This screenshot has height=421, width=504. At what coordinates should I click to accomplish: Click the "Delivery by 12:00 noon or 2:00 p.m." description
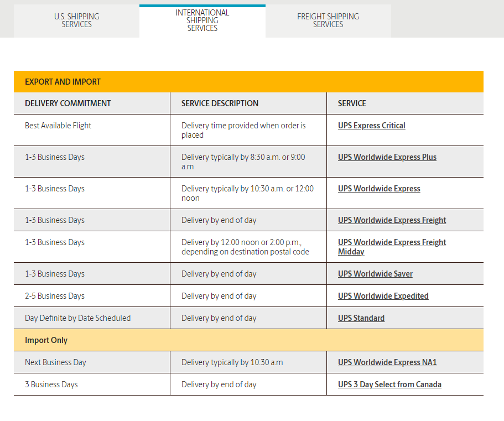(245, 247)
